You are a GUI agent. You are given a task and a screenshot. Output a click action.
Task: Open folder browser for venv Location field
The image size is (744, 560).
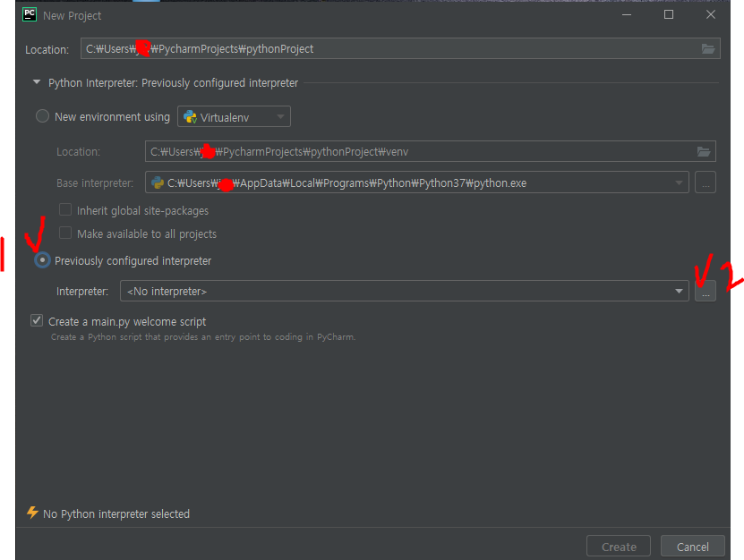pos(704,152)
